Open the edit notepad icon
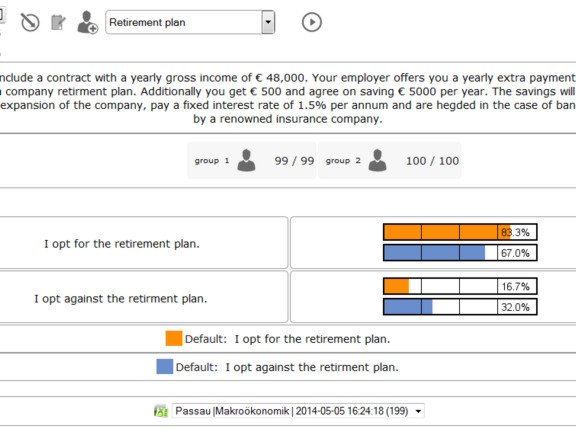The image size is (576, 432). point(58,22)
